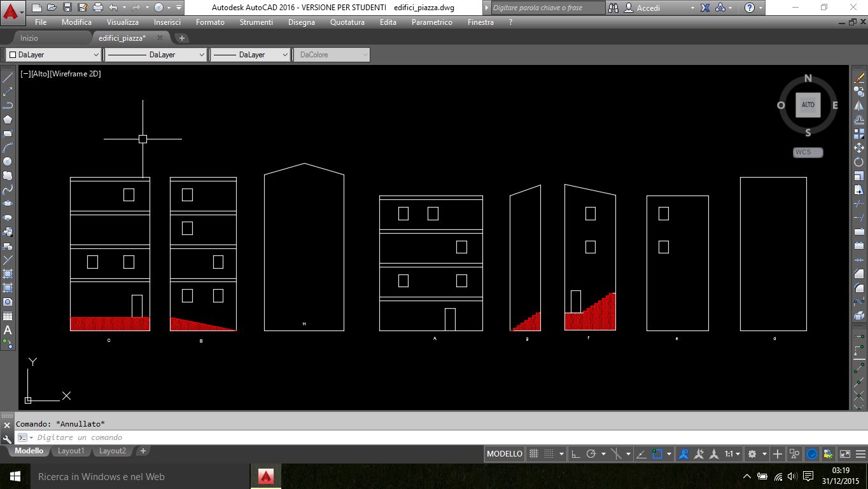868x489 pixels.
Task: Expand the Help question mark dropdown
Action: click(760, 8)
